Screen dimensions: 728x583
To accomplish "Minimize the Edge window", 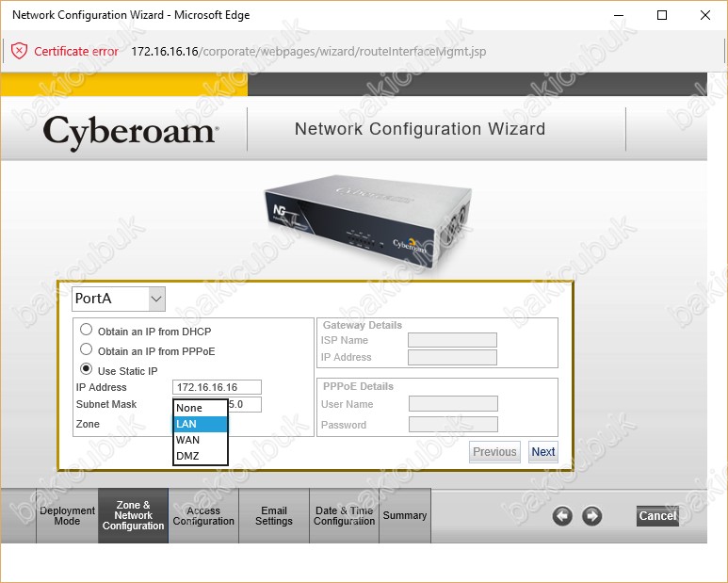I will point(619,15).
